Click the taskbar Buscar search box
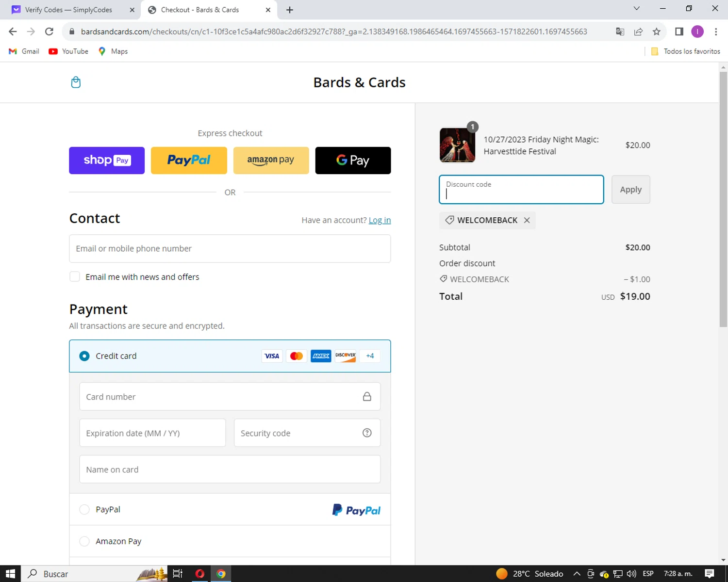Image resolution: width=728 pixels, height=582 pixels. tap(94, 574)
